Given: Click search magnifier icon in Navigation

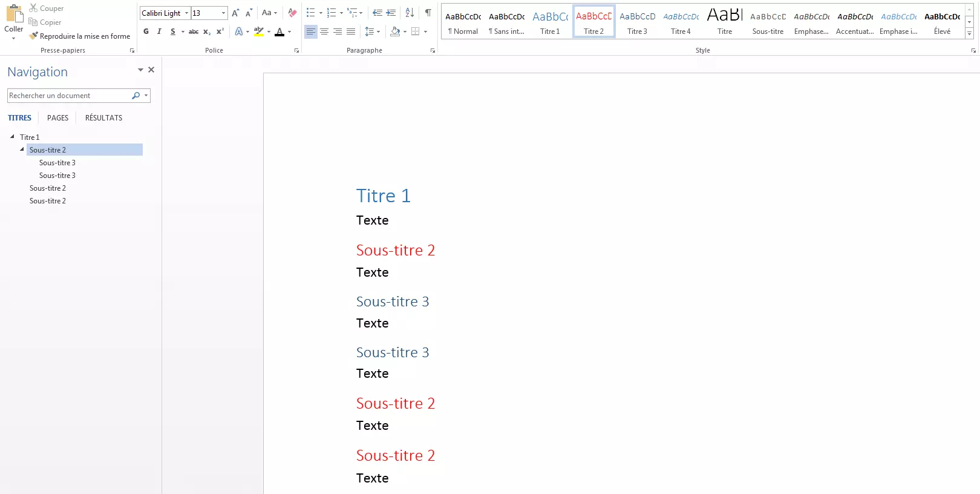Looking at the screenshot, I should pos(136,96).
